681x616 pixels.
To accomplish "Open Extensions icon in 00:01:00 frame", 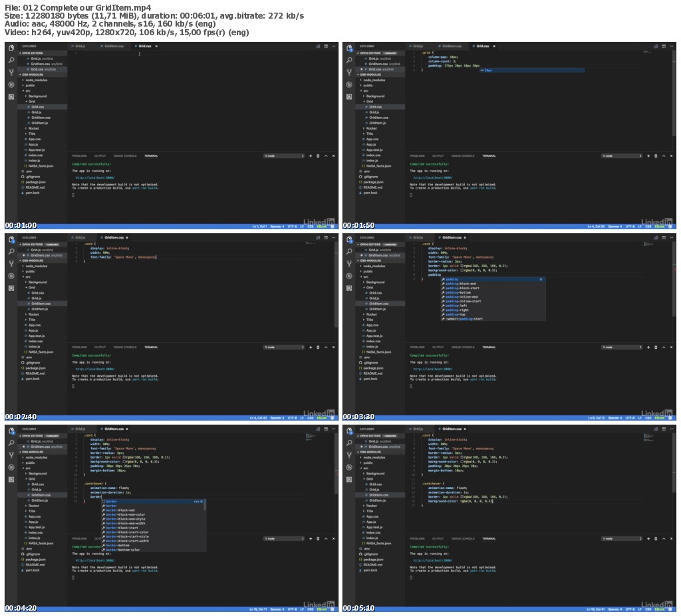I will coord(11,96).
